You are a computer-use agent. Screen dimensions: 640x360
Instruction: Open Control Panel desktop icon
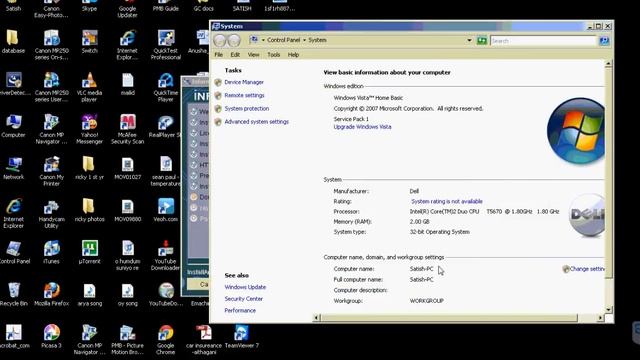coord(14,252)
